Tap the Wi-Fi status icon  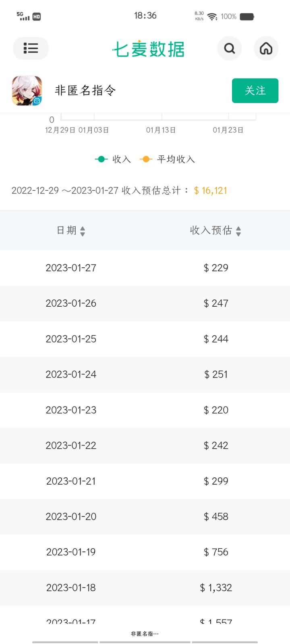pyautogui.click(x=212, y=17)
